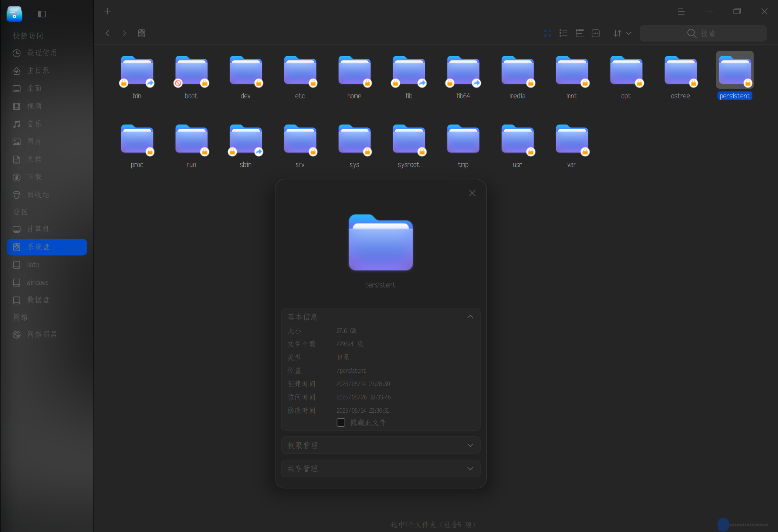Viewport: 778px width, 532px height.
Task: Switch to list view
Action: coord(564,33)
